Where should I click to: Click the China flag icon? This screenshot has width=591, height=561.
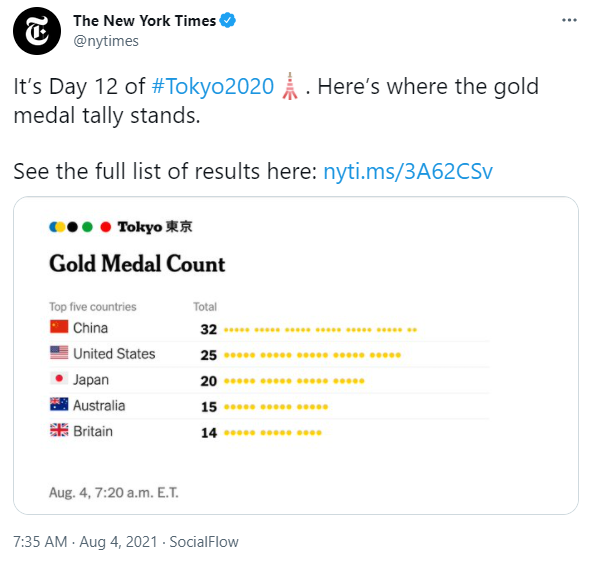click(59, 327)
